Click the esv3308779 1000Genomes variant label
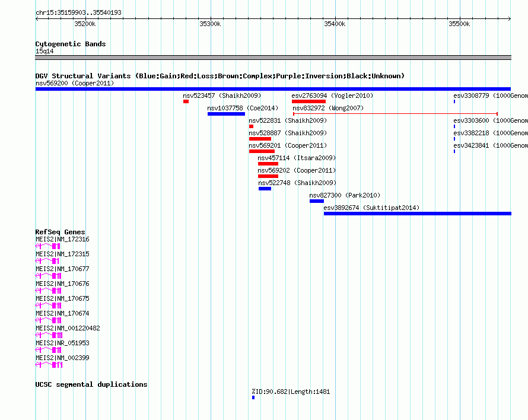 coord(490,96)
